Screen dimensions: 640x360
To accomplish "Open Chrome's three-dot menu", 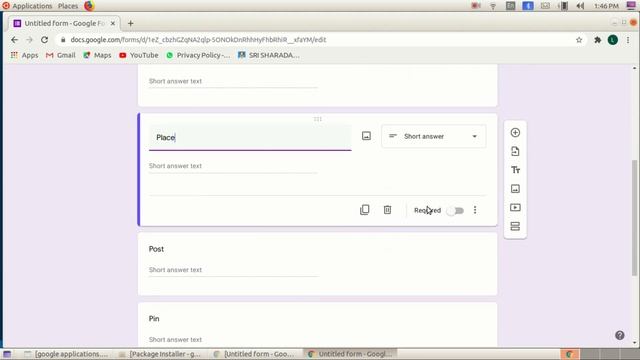I will pos(628,40).
